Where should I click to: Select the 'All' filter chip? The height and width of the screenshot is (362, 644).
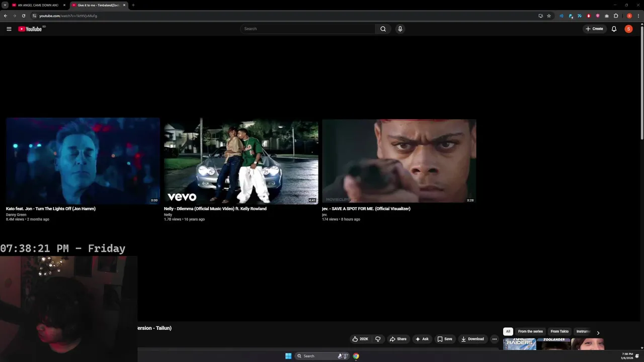[x=508, y=331]
